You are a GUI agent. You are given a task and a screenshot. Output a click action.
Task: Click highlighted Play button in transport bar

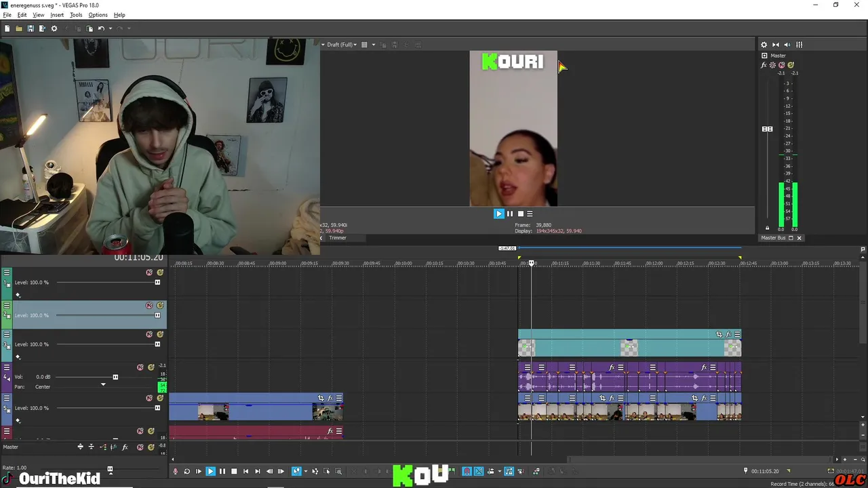coord(210,471)
